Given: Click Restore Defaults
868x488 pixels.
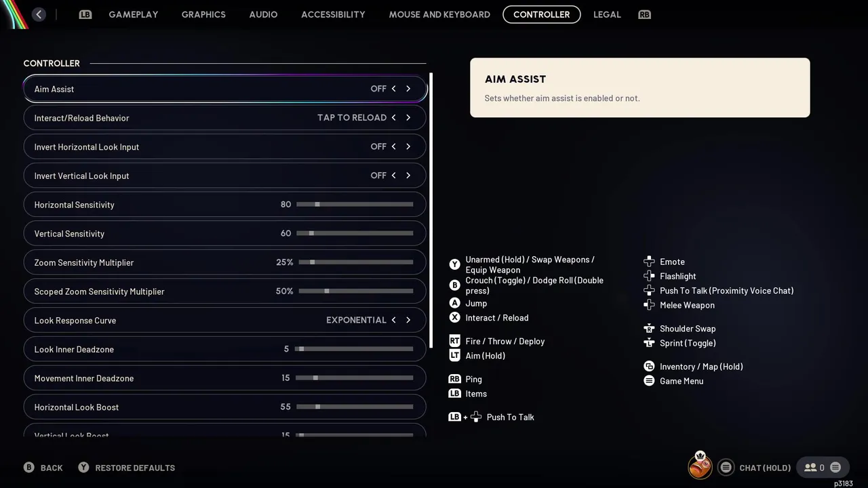Looking at the screenshot, I should point(135,468).
